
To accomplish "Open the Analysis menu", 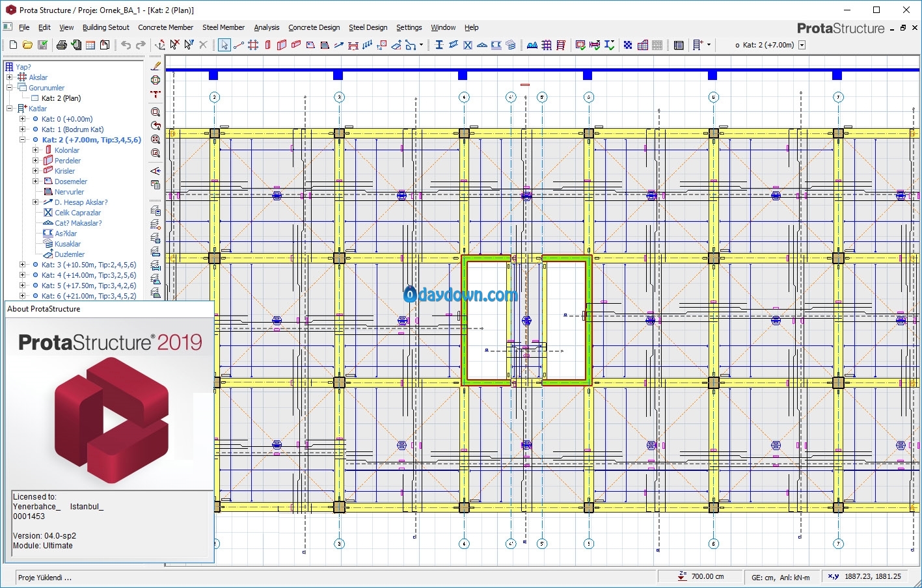I will (267, 27).
